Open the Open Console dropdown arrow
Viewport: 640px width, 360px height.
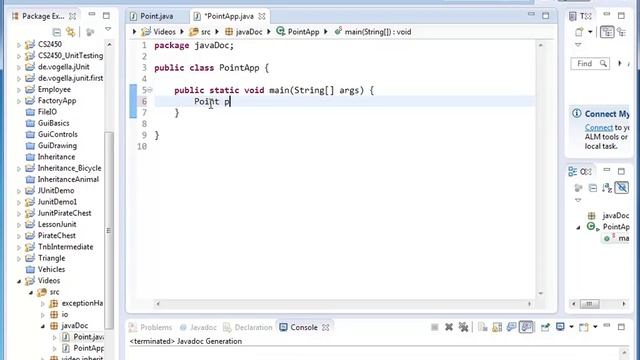[595, 327]
